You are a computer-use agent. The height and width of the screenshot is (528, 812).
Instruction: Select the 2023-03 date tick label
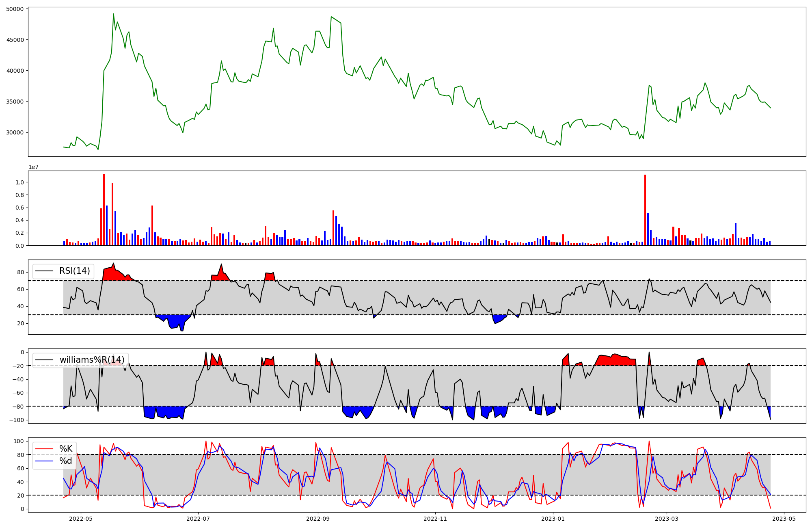click(667, 519)
